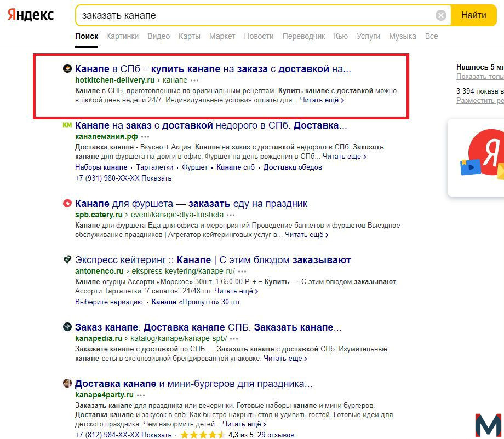Viewport: 504px width, 439px height.
Task: Click the 'event/kanape-dlya-fursheta' breadcrumb path
Action: pos(177,215)
